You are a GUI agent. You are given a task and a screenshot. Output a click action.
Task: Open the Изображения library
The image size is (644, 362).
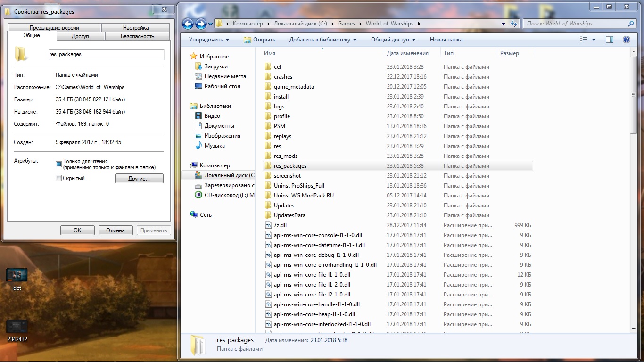(x=222, y=136)
